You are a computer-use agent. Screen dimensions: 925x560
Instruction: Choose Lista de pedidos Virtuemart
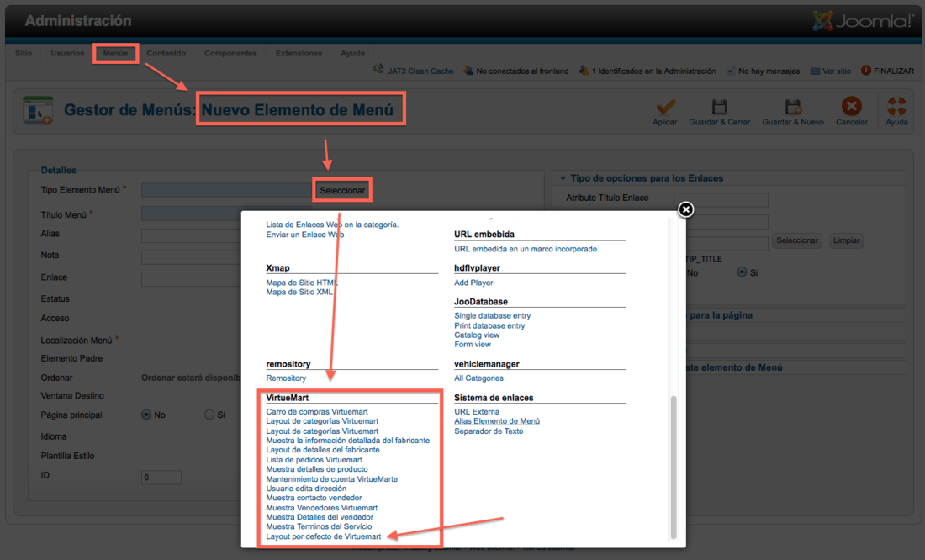pos(314,460)
